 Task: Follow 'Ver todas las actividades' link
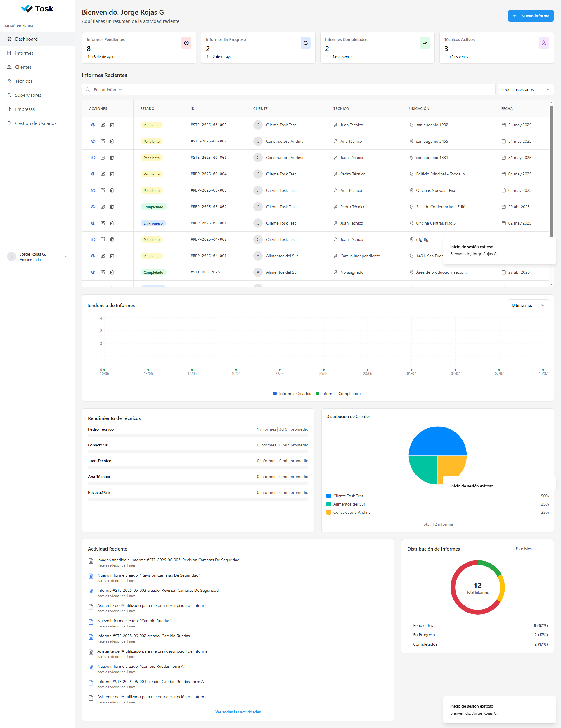[238, 712]
